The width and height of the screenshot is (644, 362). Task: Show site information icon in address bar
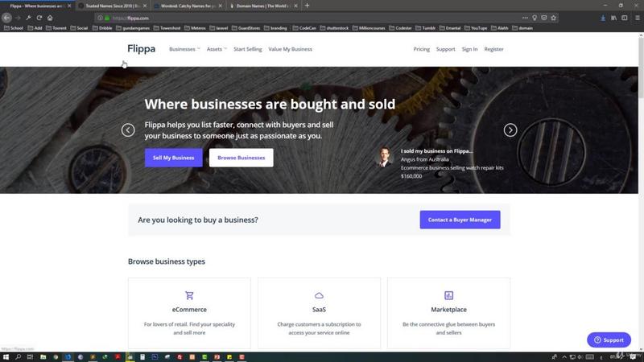[x=100, y=18]
